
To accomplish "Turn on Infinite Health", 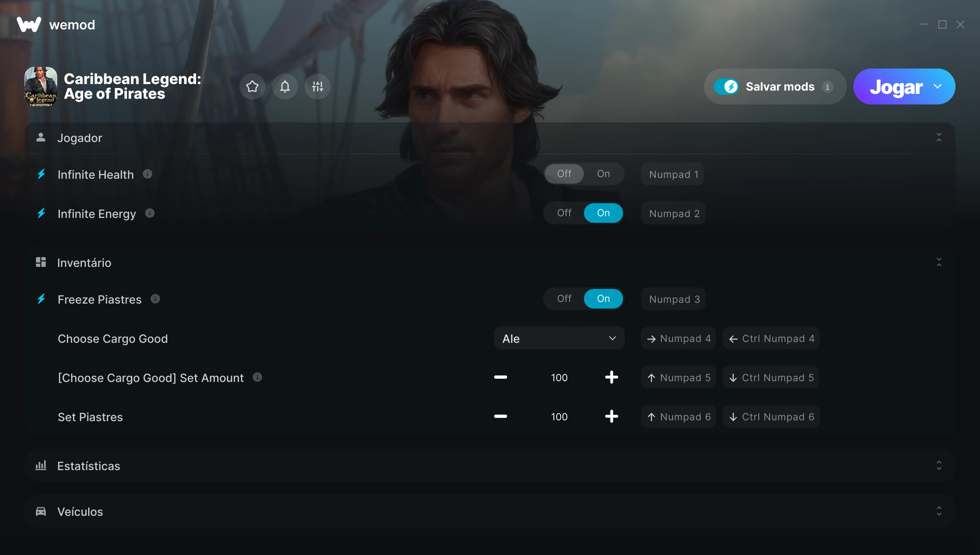I will point(604,174).
